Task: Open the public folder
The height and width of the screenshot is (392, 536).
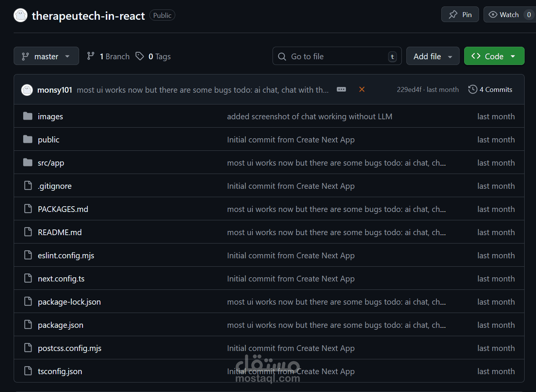Action: [x=49, y=140]
